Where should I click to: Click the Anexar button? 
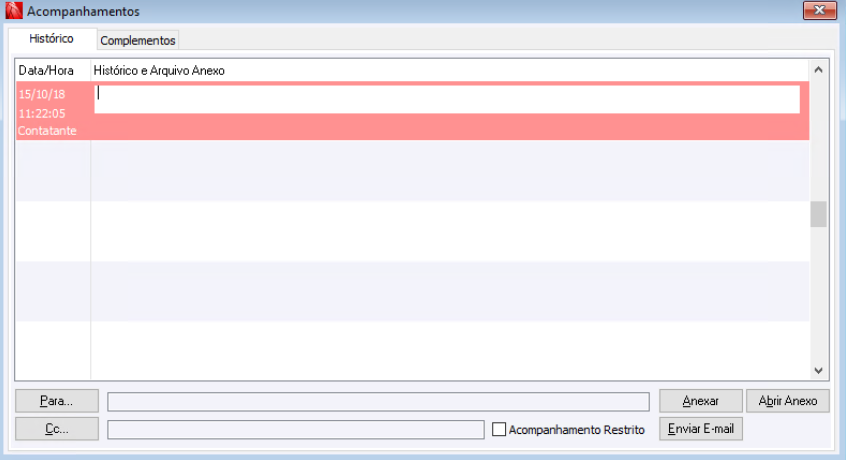click(x=701, y=401)
